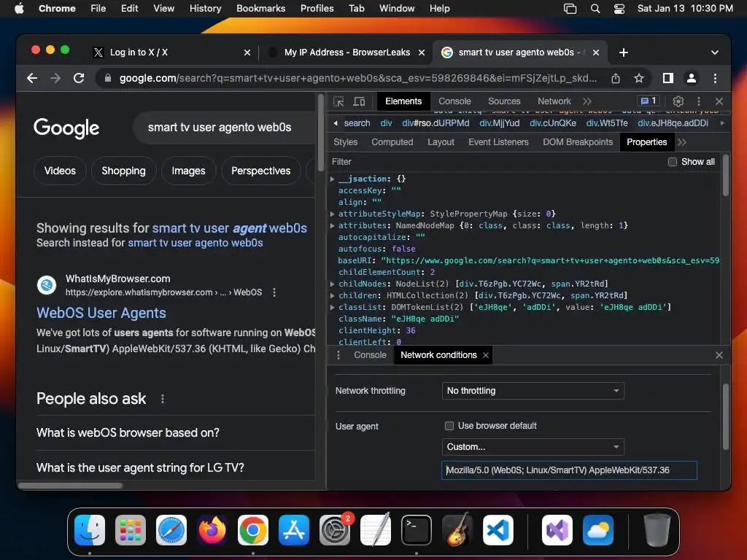Launch Firefox from the Dock
The image size is (747, 560).
click(x=212, y=529)
